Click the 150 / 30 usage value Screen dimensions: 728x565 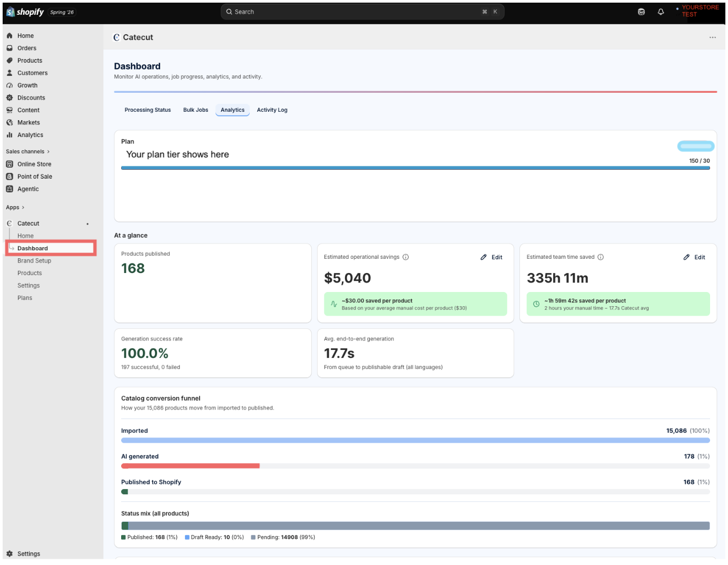tap(700, 161)
